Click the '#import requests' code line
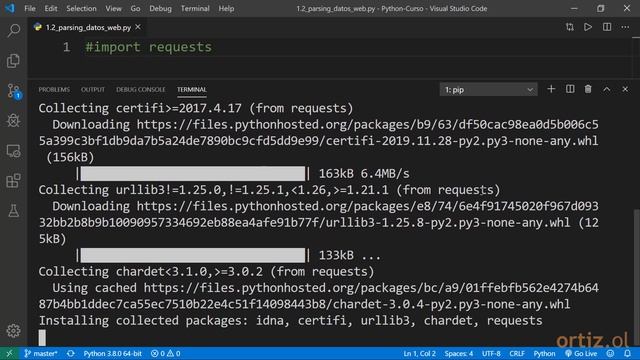This screenshot has height=360, width=640. click(x=149, y=47)
